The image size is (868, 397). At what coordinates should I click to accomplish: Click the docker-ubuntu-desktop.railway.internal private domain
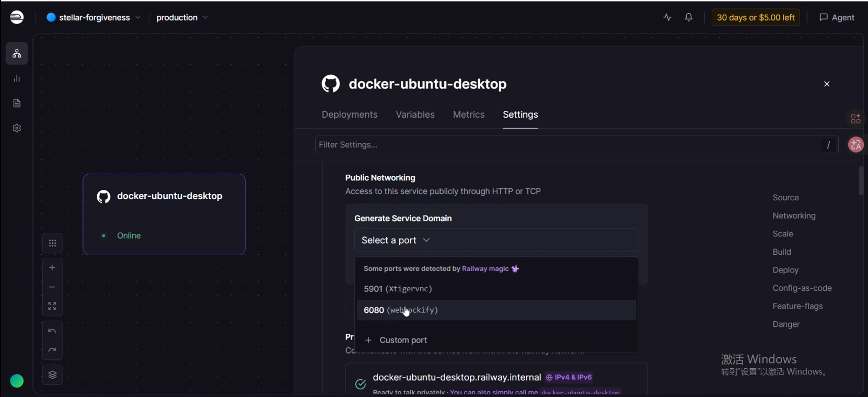457,377
